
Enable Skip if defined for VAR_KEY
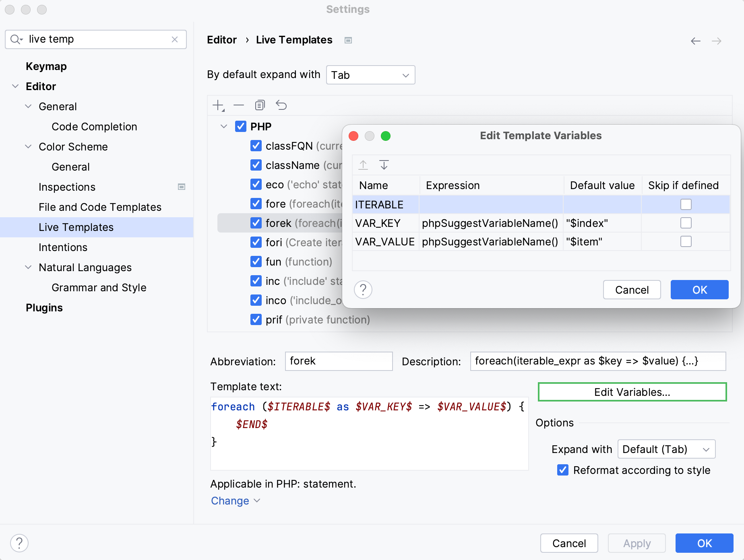[686, 223]
